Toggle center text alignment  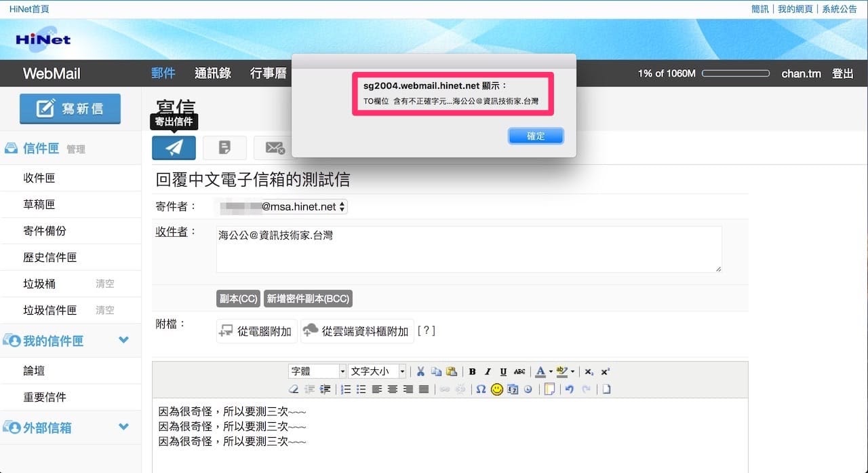point(392,389)
